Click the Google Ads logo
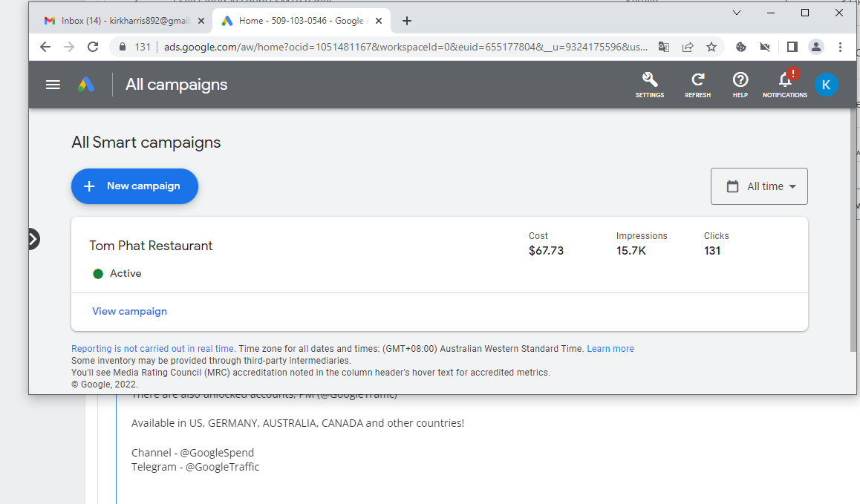 [x=86, y=85]
